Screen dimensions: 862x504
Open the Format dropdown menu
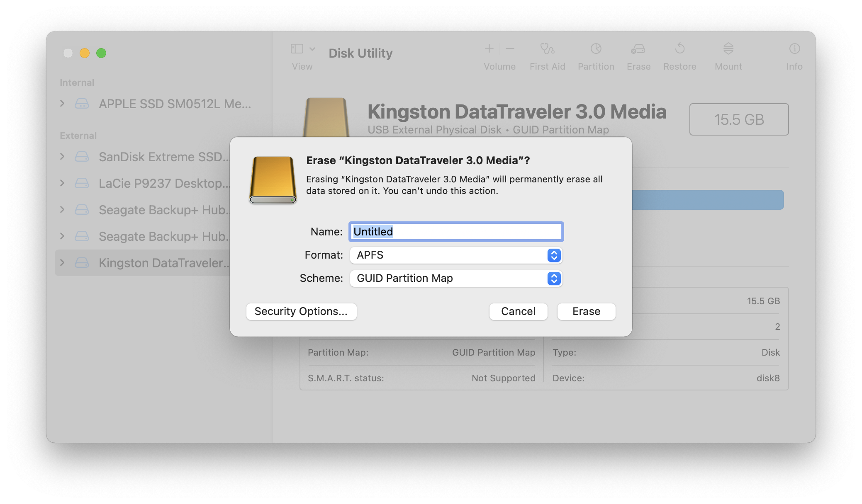(x=454, y=254)
